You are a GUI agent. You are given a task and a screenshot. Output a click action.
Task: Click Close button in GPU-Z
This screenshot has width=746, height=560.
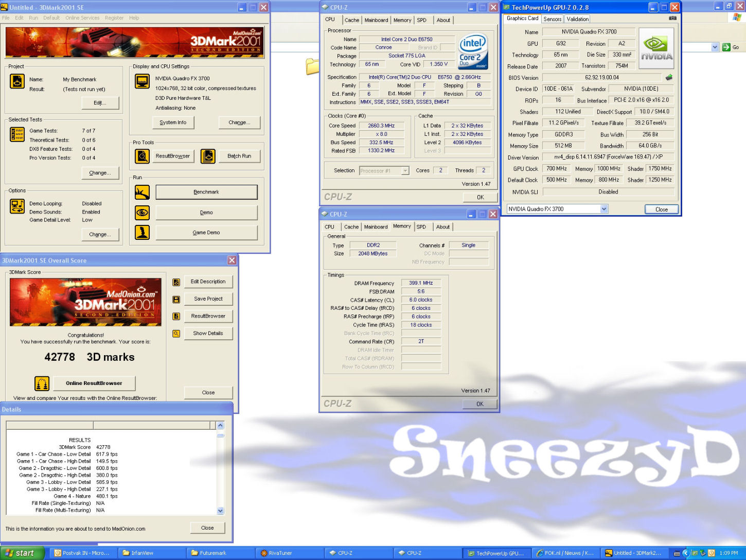tap(662, 209)
